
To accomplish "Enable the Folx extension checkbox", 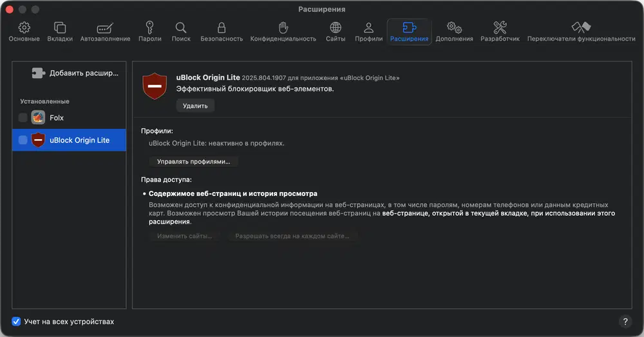I will [23, 117].
